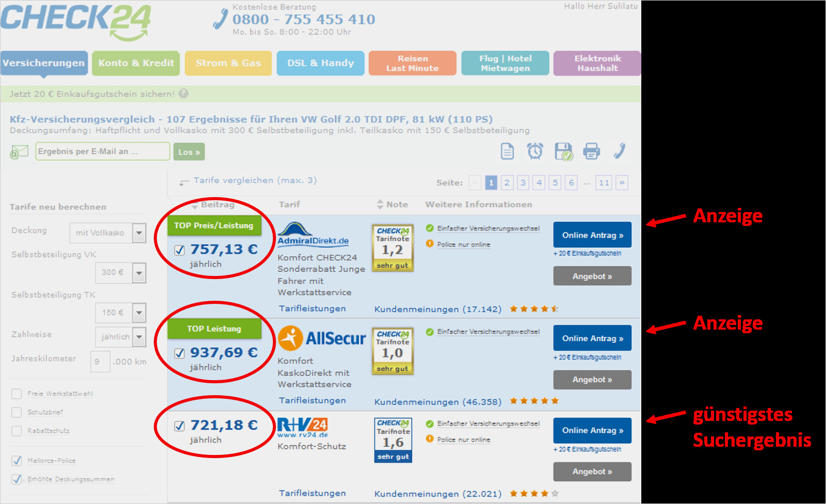
Task: Open the Flug | Hotel Mietwagen tab
Action: pos(505,63)
